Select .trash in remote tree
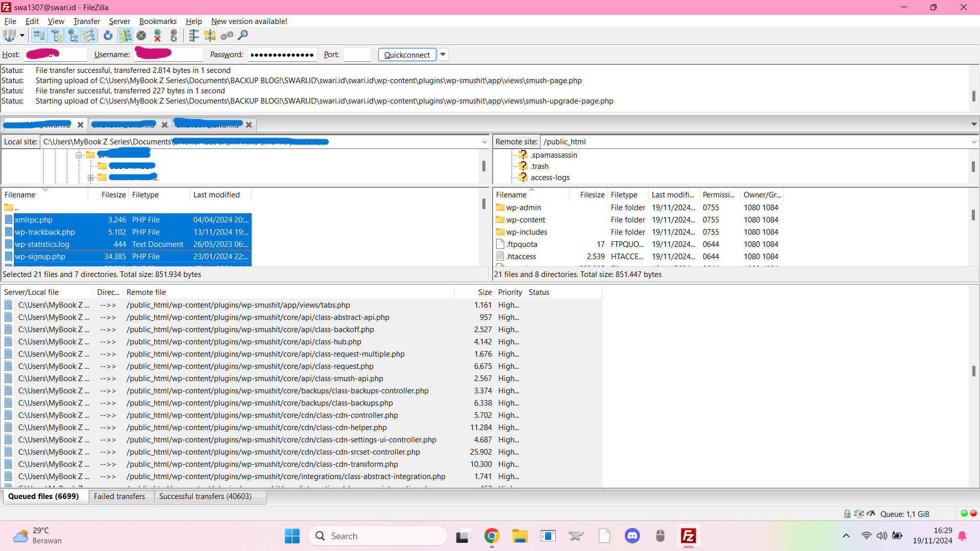This screenshot has height=551, width=980. pyautogui.click(x=540, y=166)
